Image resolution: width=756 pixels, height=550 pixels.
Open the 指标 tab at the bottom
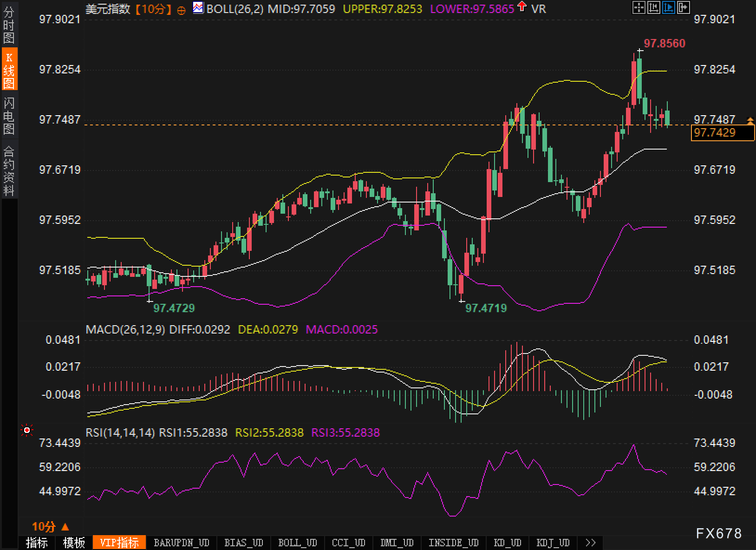pos(37,543)
